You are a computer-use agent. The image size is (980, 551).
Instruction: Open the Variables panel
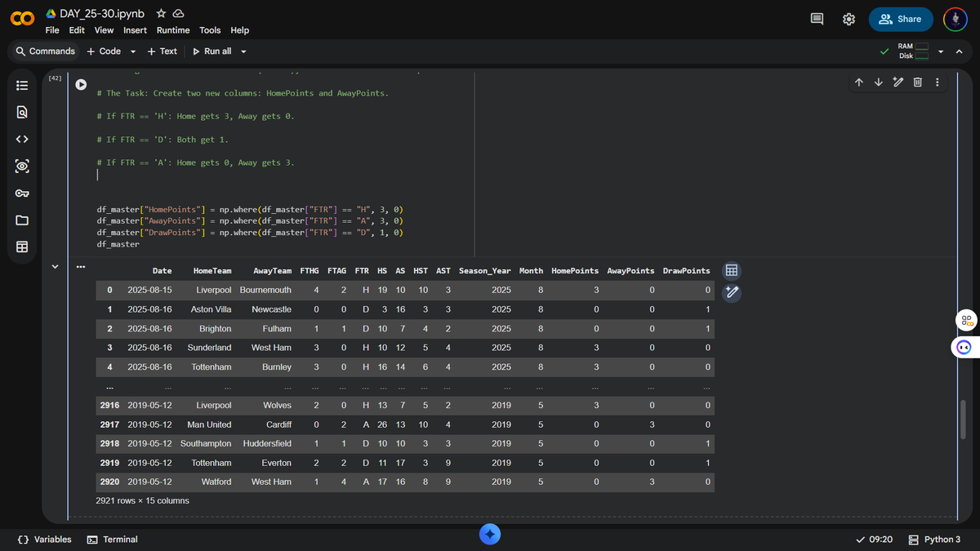45,540
